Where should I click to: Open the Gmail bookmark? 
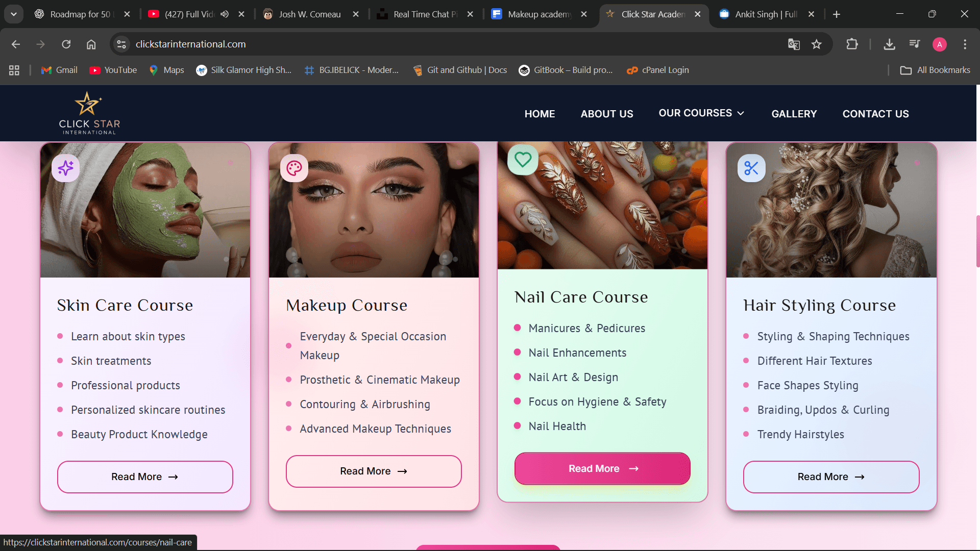coord(59,70)
